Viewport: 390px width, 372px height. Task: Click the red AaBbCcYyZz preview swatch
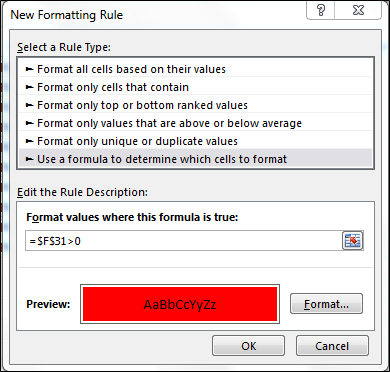180,304
